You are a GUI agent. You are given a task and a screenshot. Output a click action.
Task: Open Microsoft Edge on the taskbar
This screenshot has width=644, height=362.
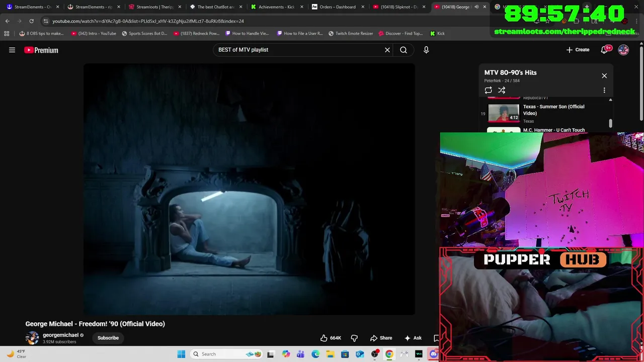315,354
